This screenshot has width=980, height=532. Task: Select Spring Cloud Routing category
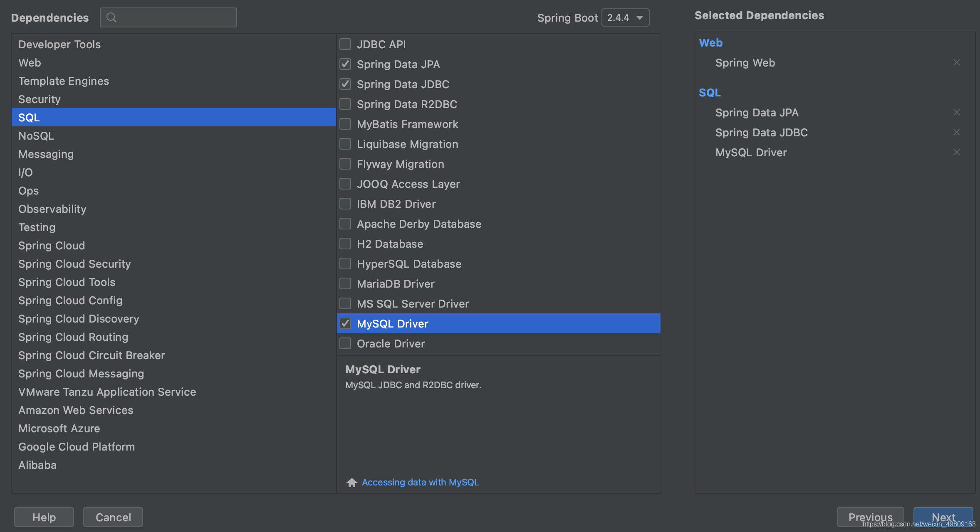pos(173,337)
